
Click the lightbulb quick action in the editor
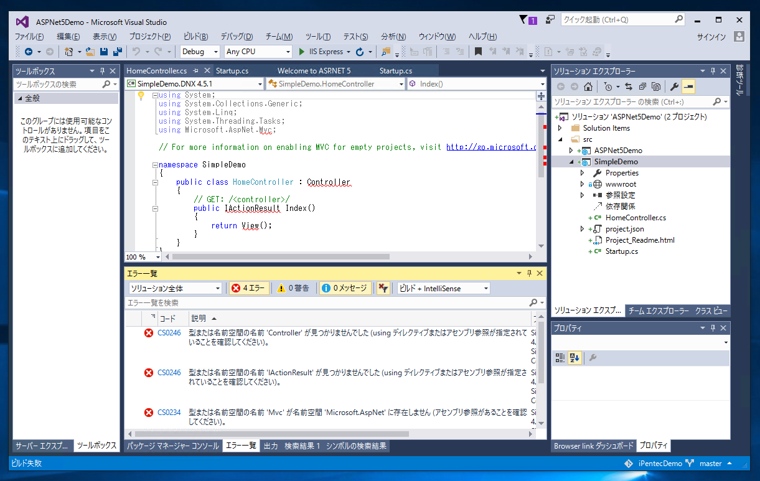click(x=141, y=96)
